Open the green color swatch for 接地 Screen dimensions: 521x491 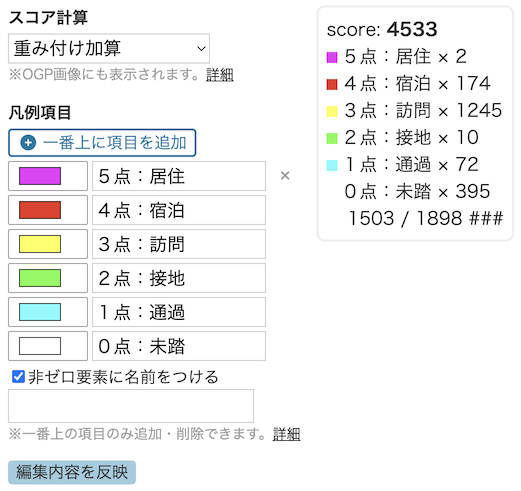click(x=48, y=278)
